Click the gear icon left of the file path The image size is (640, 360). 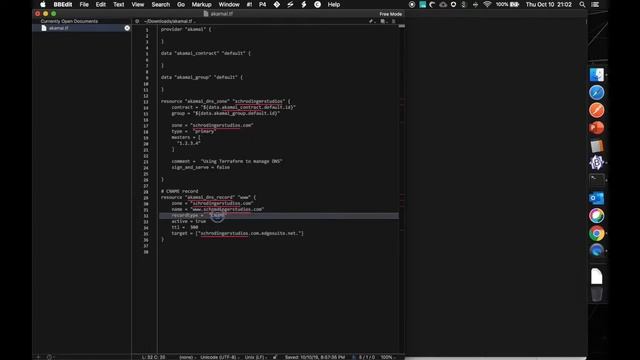pyautogui.click(x=137, y=21)
